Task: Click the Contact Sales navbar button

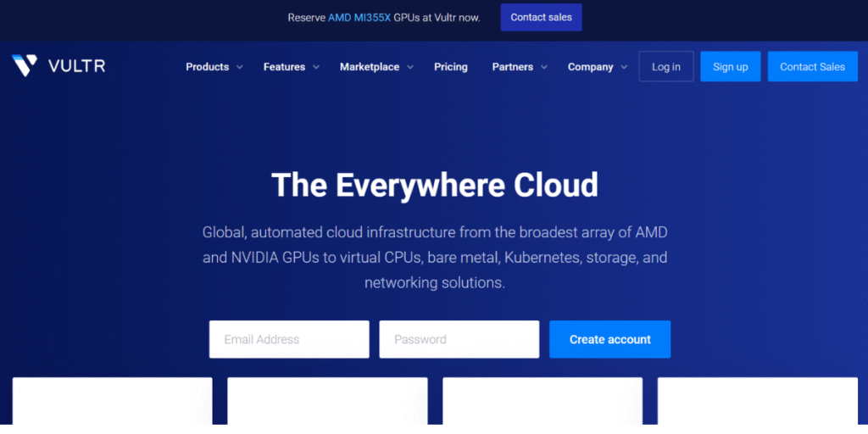Action: 812,66
